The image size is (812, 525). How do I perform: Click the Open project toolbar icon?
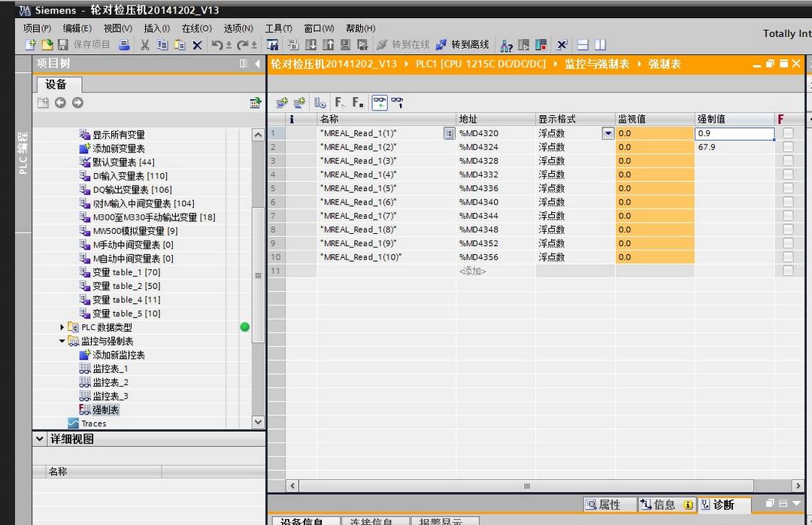pos(47,44)
